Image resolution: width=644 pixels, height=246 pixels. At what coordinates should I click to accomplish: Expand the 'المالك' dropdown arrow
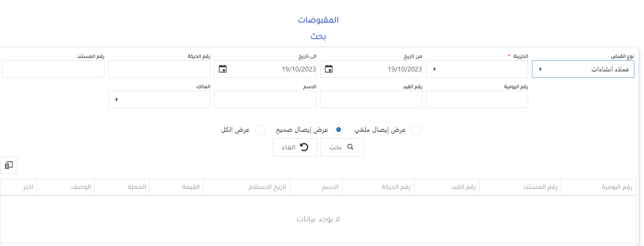(117, 99)
